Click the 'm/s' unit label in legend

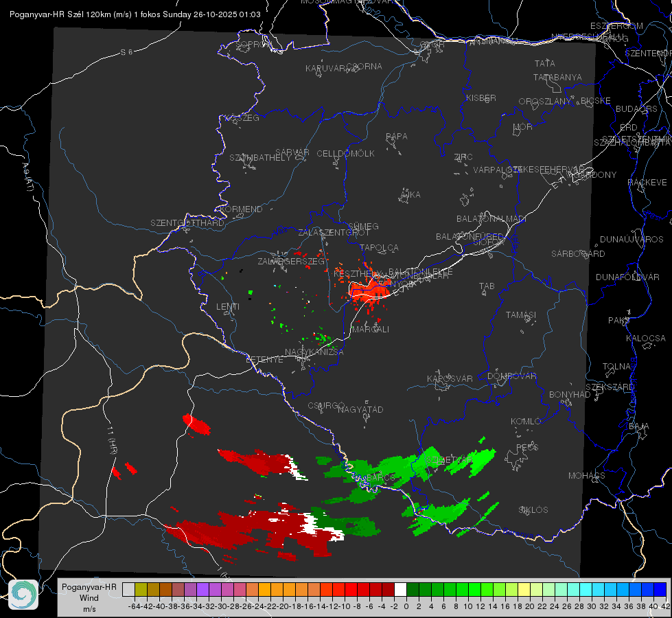(x=89, y=609)
